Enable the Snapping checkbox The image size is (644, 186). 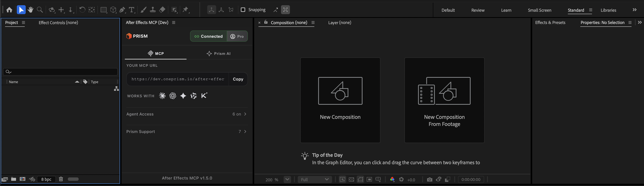tap(243, 10)
